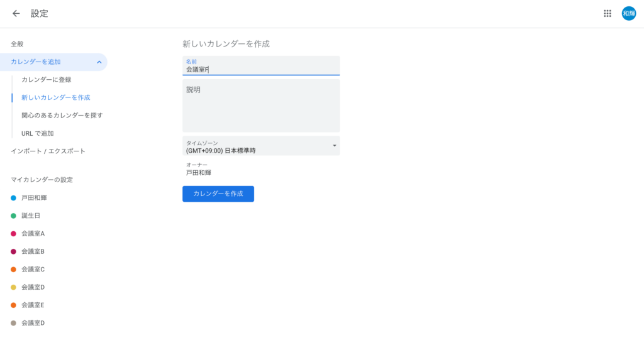This screenshot has width=644, height=345.
Task: Collapse the カレンダーを追加 chevron
Action: pos(99,62)
